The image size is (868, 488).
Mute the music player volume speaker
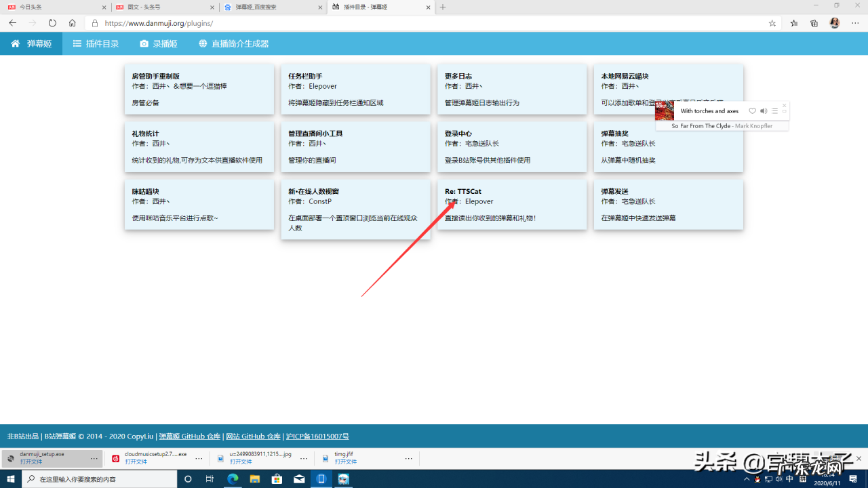[x=764, y=111]
